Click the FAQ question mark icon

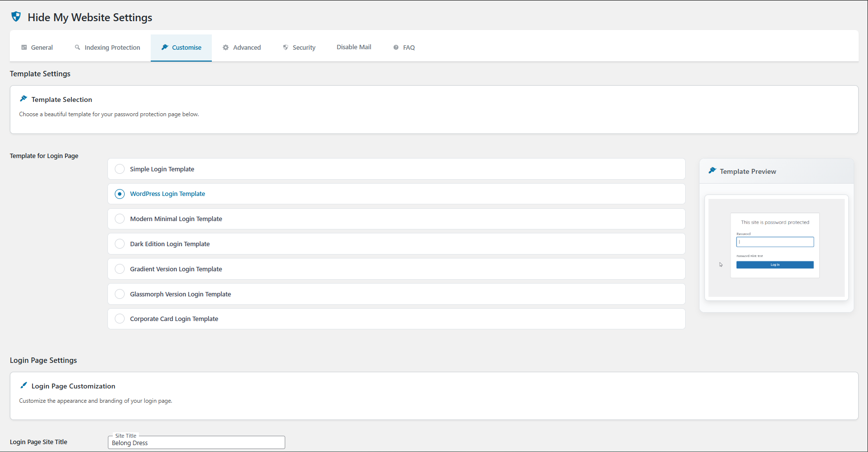(396, 47)
